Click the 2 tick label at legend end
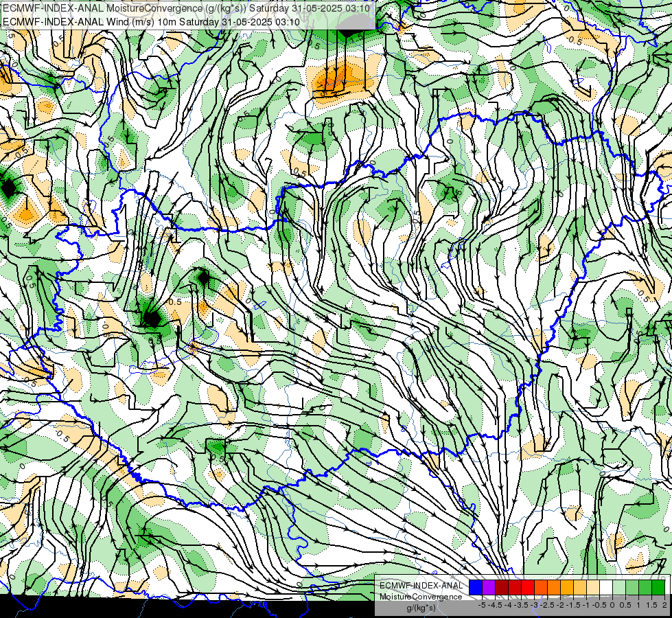The height and width of the screenshot is (618, 672). (664, 605)
